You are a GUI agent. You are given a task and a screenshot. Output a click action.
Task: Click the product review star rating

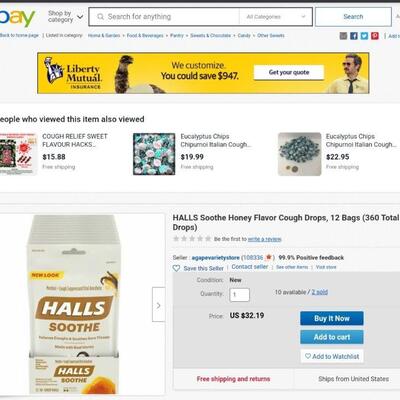192,239
